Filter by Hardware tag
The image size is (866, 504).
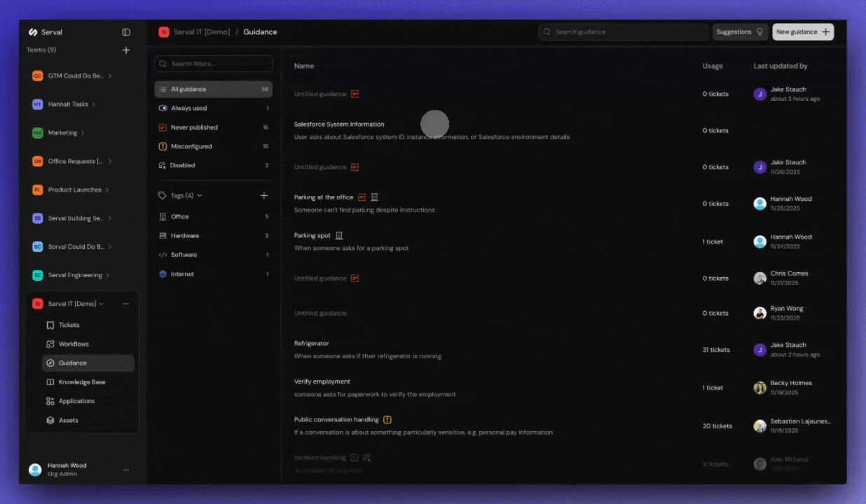[x=214, y=236]
